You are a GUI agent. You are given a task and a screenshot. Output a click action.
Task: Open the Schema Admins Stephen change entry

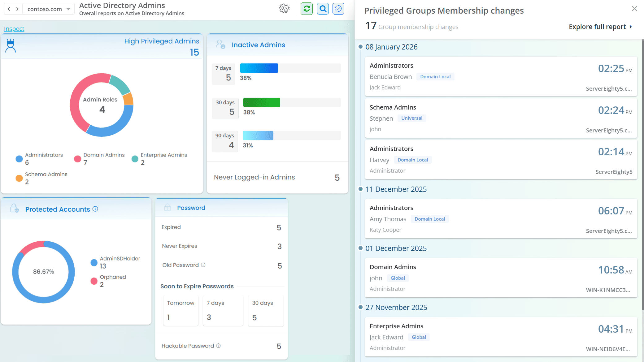(x=501, y=118)
